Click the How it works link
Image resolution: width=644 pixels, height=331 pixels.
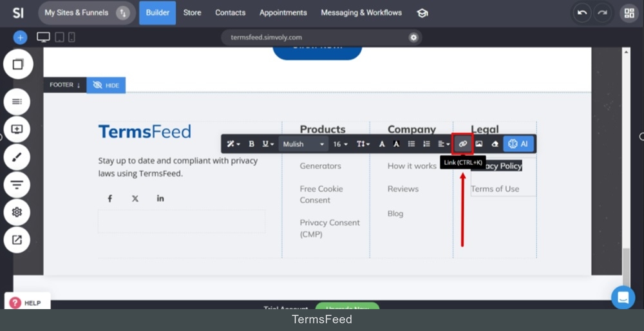click(x=412, y=166)
